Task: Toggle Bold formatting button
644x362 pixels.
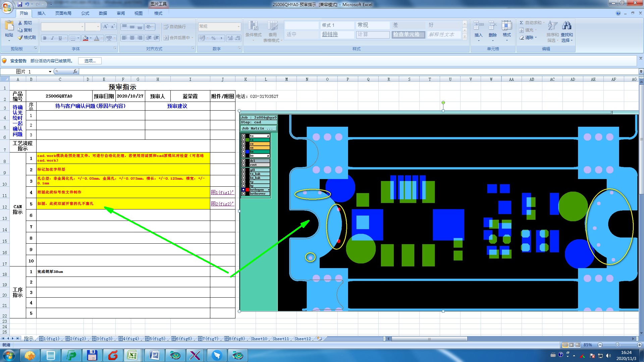Action: pos(45,38)
